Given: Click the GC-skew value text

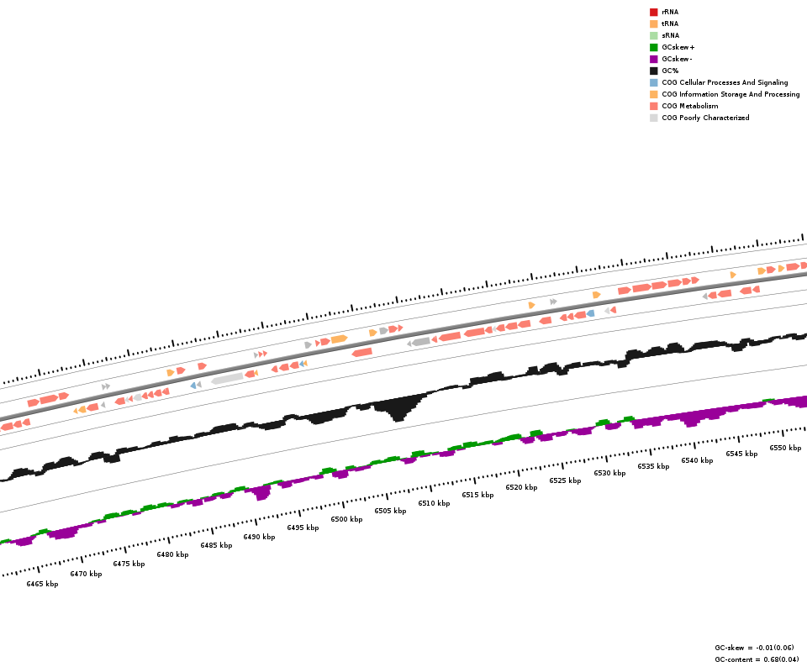Looking at the screenshot, I should click(x=754, y=648).
